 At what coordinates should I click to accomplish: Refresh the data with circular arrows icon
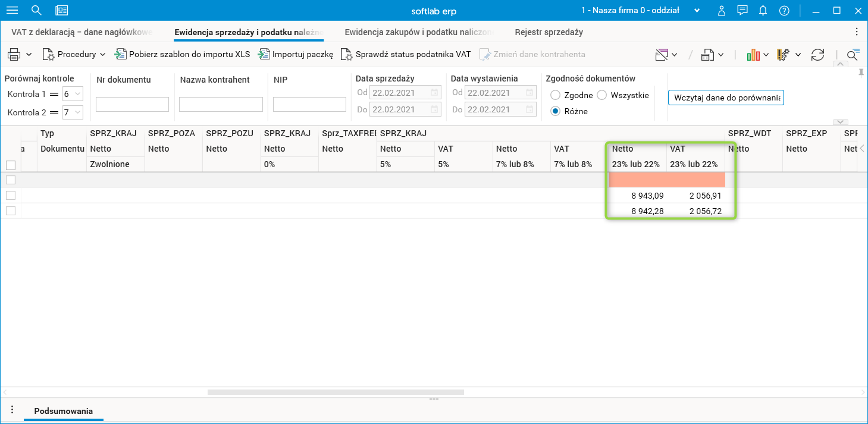click(818, 55)
